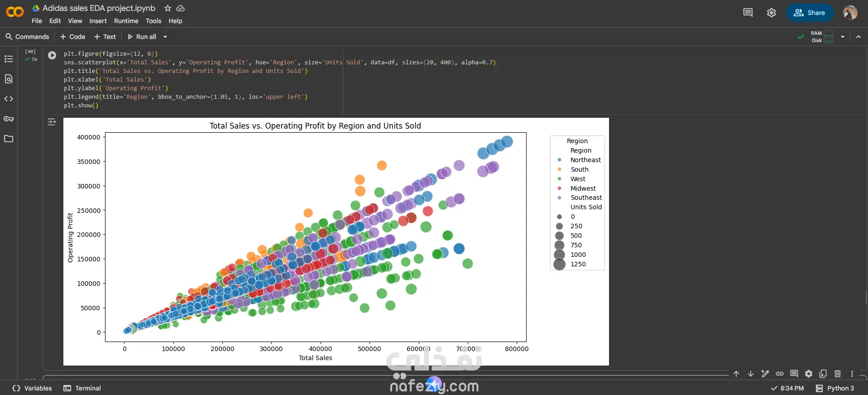Viewport: 868px width, 395px height.
Task: Click the Operating Profit axis label
Action: click(70, 237)
